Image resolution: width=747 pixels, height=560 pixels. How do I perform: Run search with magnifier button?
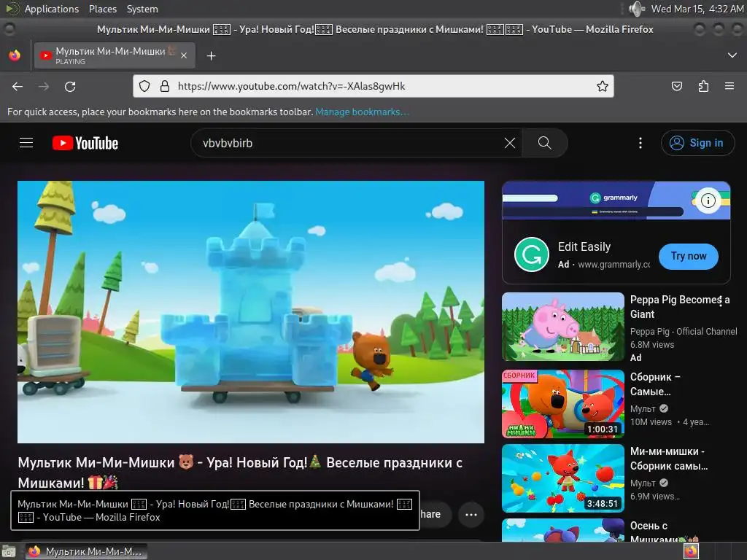(544, 143)
